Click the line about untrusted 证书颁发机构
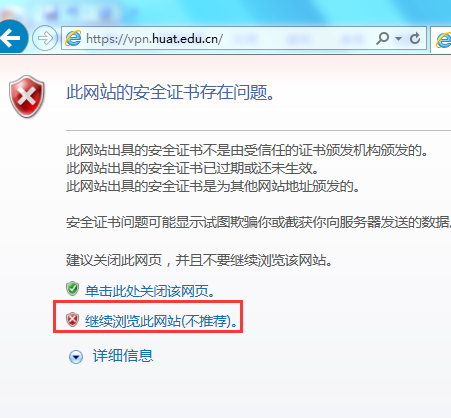 click(247, 150)
